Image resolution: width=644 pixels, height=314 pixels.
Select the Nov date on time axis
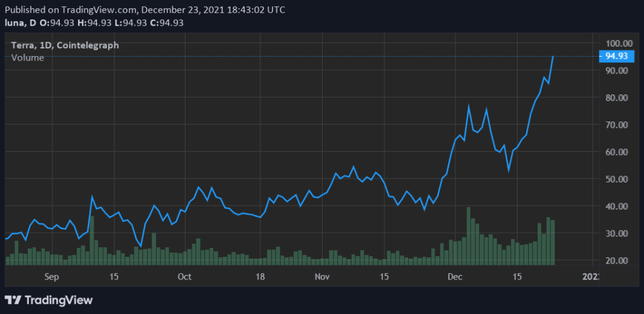click(x=322, y=276)
